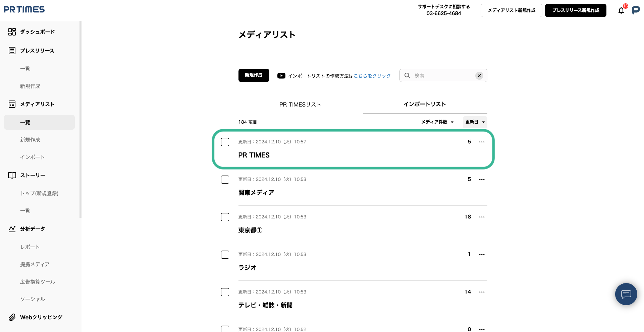The width and height of the screenshot is (644, 332).
Task: Open more options for ラジオ list
Action: [x=482, y=255]
